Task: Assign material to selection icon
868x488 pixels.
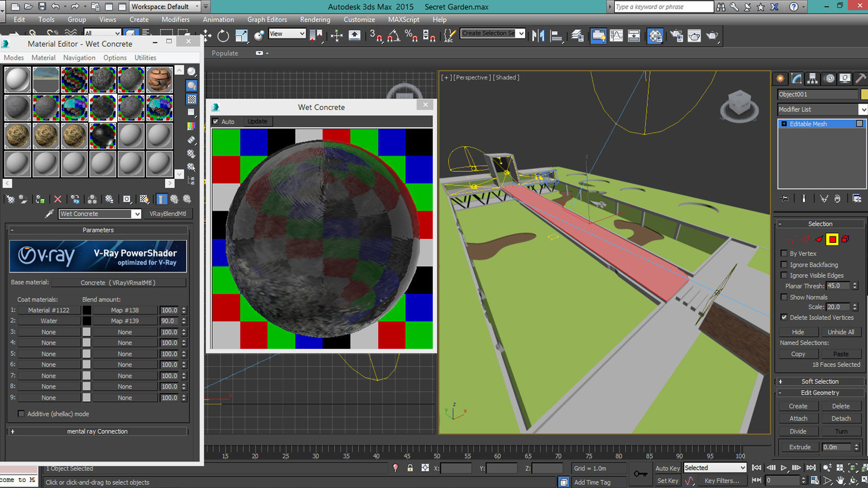Action: click(x=40, y=199)
